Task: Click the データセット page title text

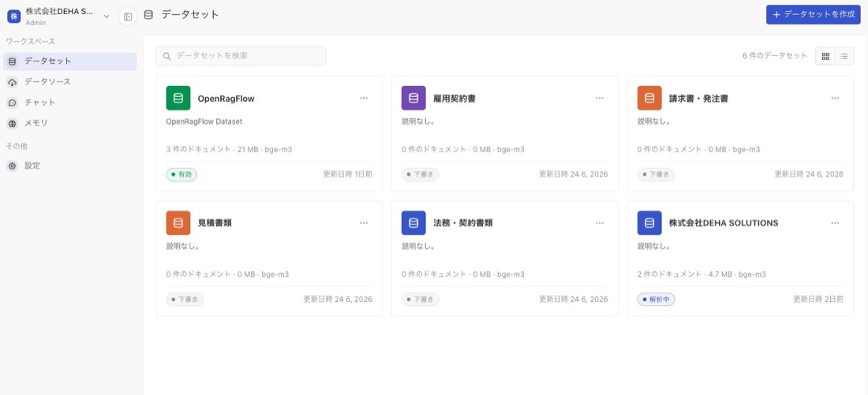Action: (190, 15)
